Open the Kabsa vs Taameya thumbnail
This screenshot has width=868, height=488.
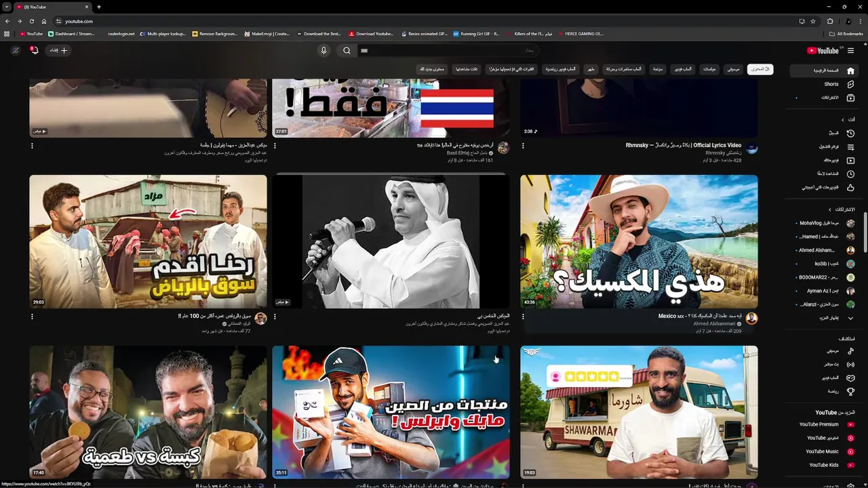pyautogui.click(x=148, y=412)
